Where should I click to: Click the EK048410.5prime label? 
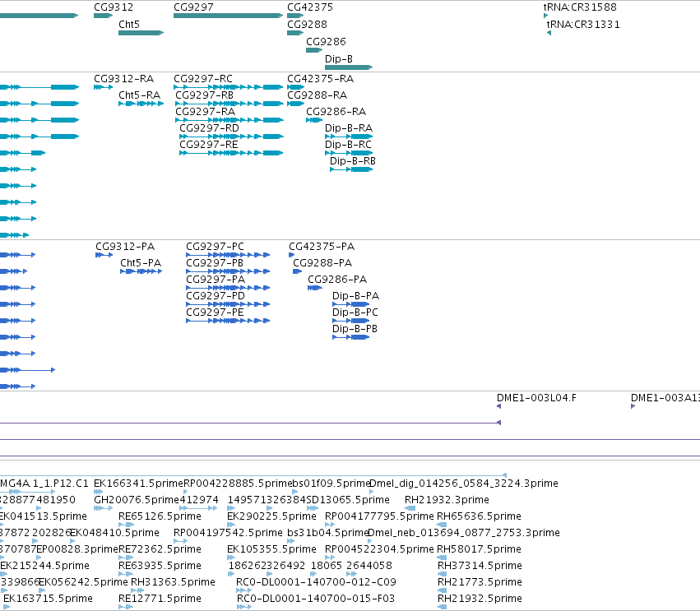pos(114,533)
